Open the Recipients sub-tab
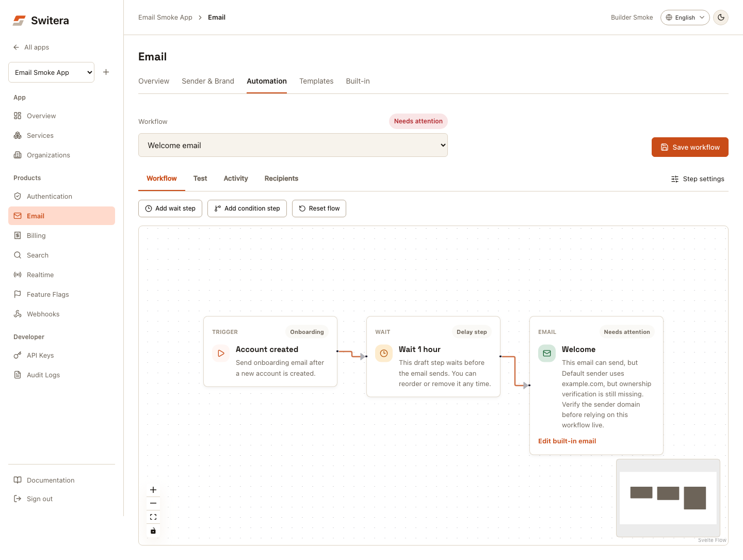 click(x=281, y=179)
